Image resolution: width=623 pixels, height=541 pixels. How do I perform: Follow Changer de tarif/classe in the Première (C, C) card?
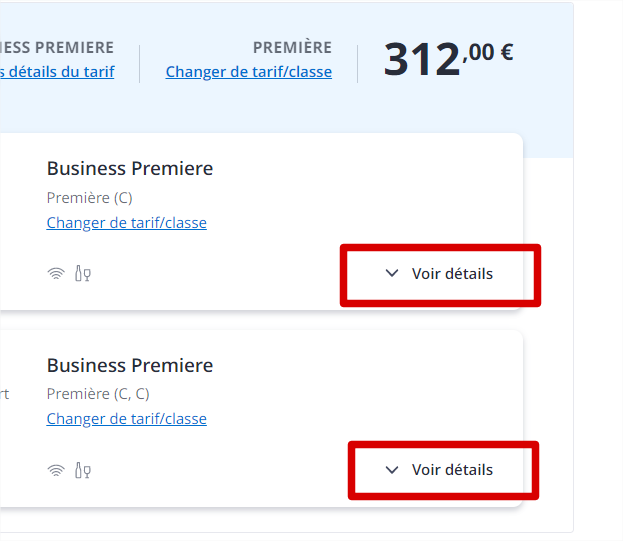click(126, 419)
